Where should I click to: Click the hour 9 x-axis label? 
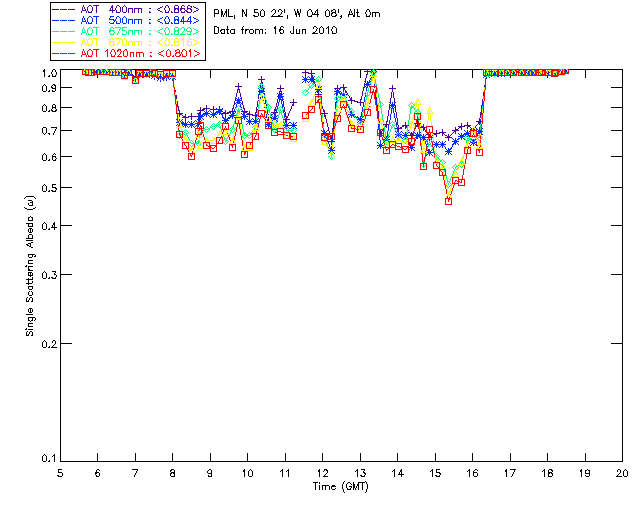tap(210, 473)
